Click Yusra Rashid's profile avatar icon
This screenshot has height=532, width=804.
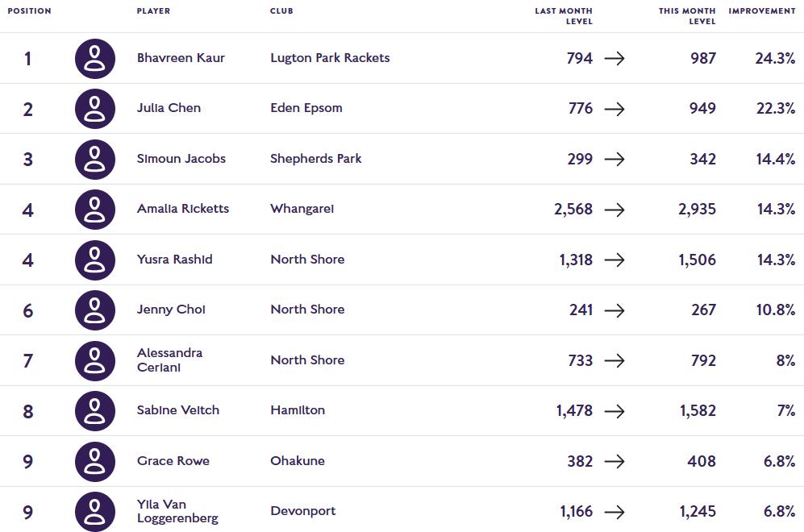pos(95,260)
